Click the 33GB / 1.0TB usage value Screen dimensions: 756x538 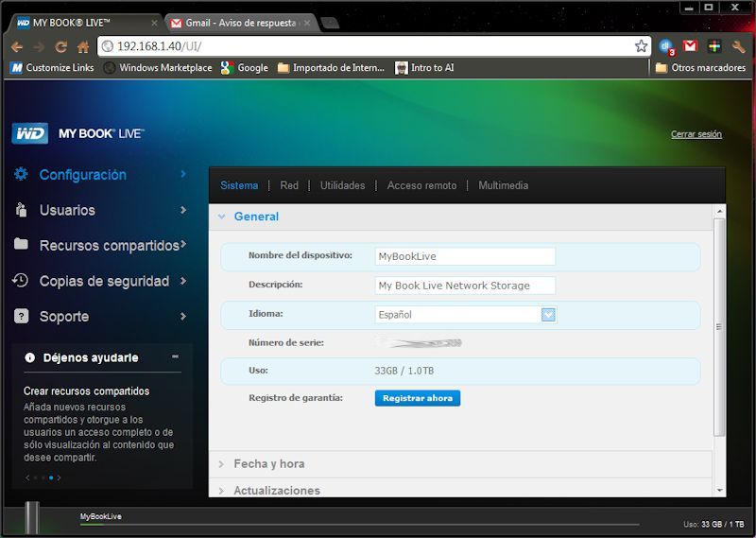coord(404,371)
